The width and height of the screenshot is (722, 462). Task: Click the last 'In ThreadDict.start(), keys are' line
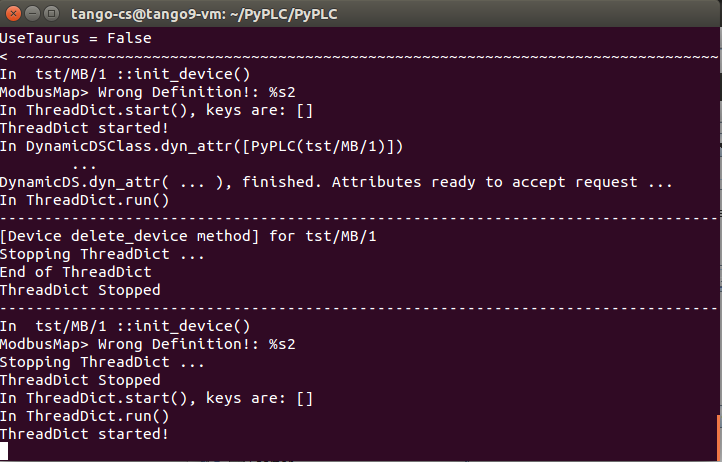coord(157,398)
